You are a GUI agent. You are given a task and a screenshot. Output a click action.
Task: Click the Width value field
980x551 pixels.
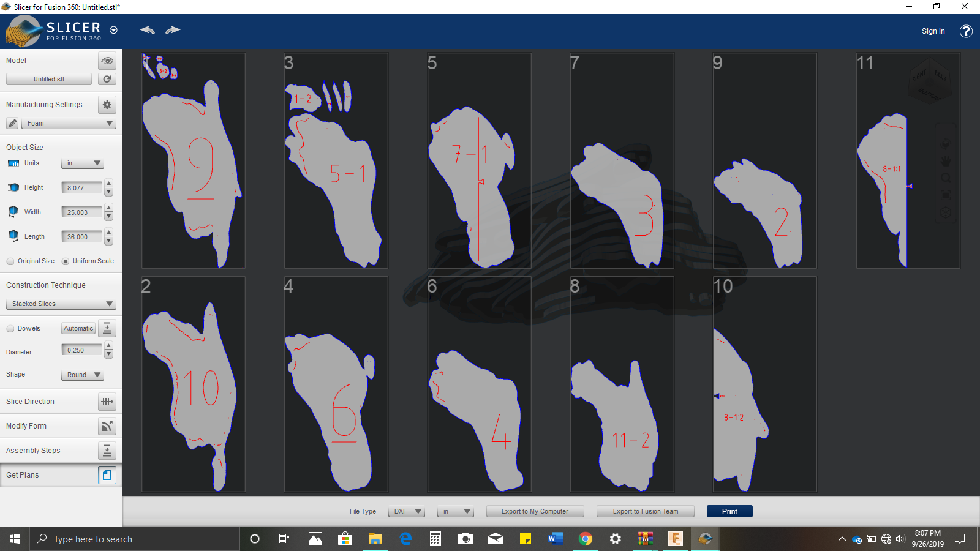click(82, 212)
